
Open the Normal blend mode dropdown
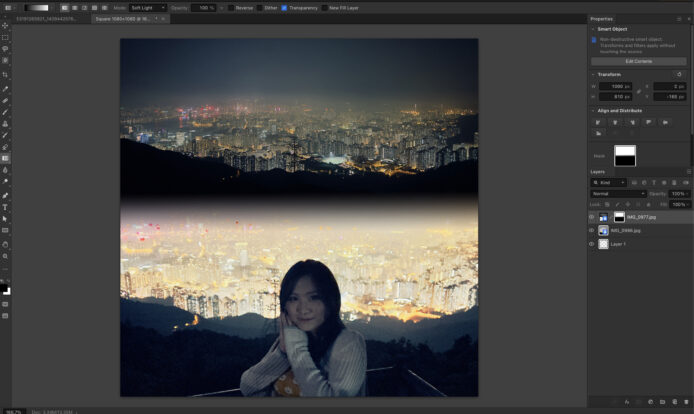click(x=618, y=194)
